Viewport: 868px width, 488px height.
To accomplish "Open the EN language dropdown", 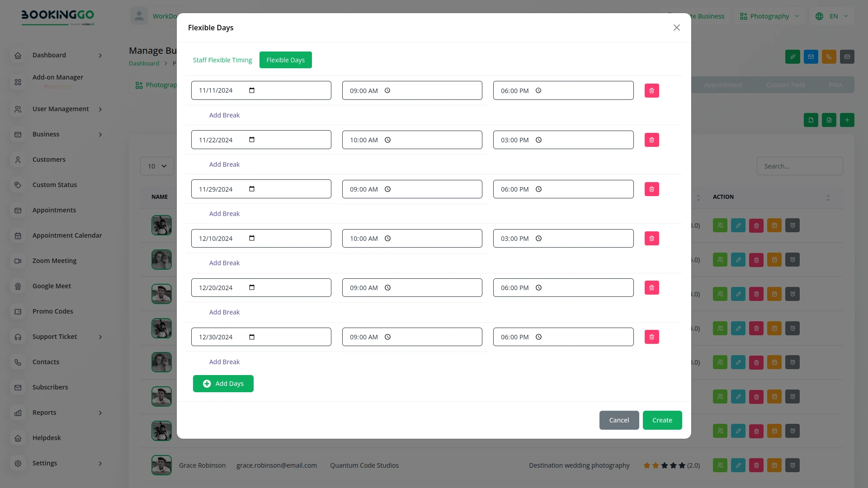I will (x=832, y=16).
